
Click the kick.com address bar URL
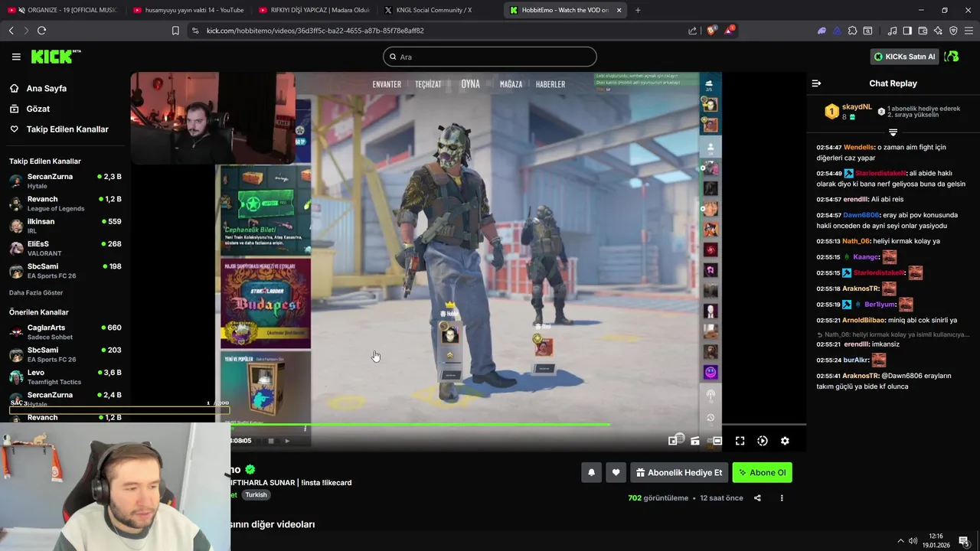315,31
